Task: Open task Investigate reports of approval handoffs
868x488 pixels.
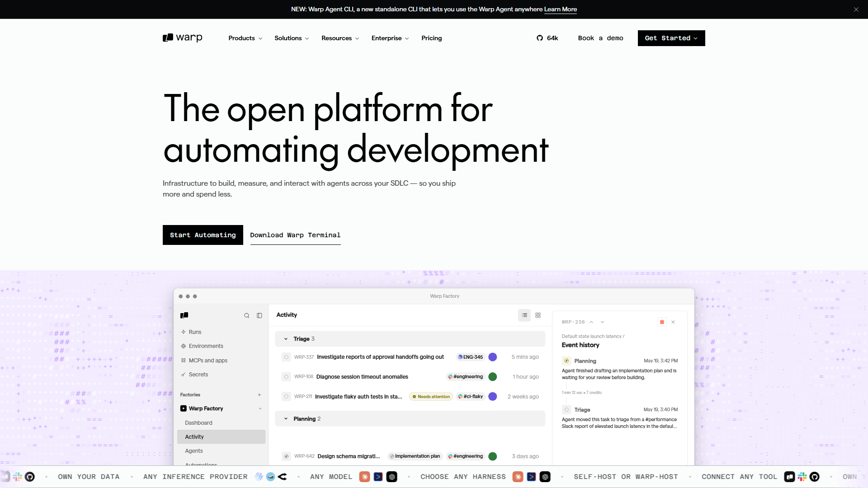Action: (380, 357)
